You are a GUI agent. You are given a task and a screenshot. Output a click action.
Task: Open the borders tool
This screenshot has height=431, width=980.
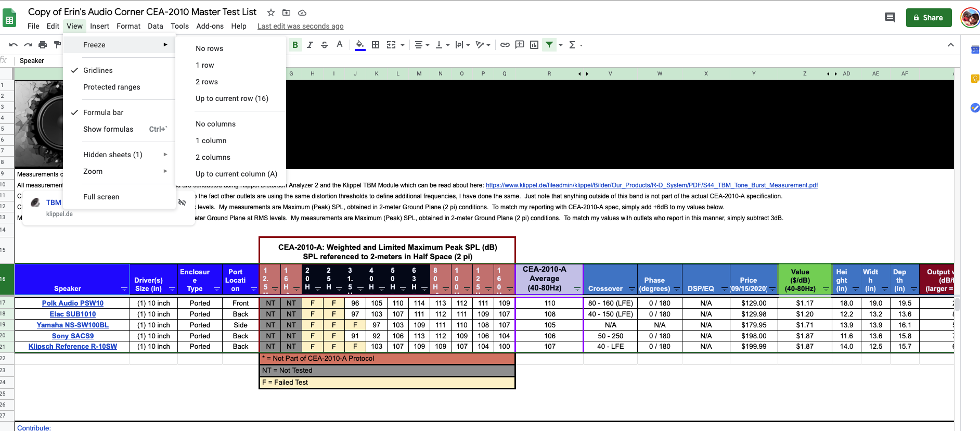pyautogui.click(x=376, y=45)
